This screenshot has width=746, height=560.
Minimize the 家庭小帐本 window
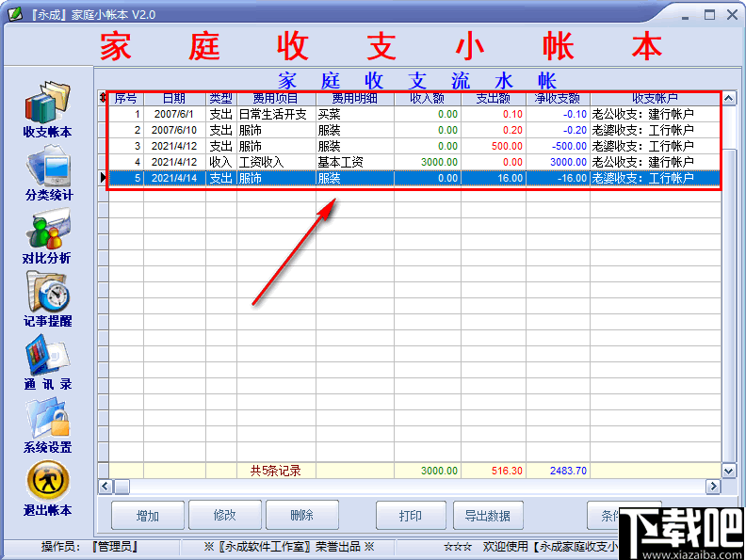click(x=685, y=16)
